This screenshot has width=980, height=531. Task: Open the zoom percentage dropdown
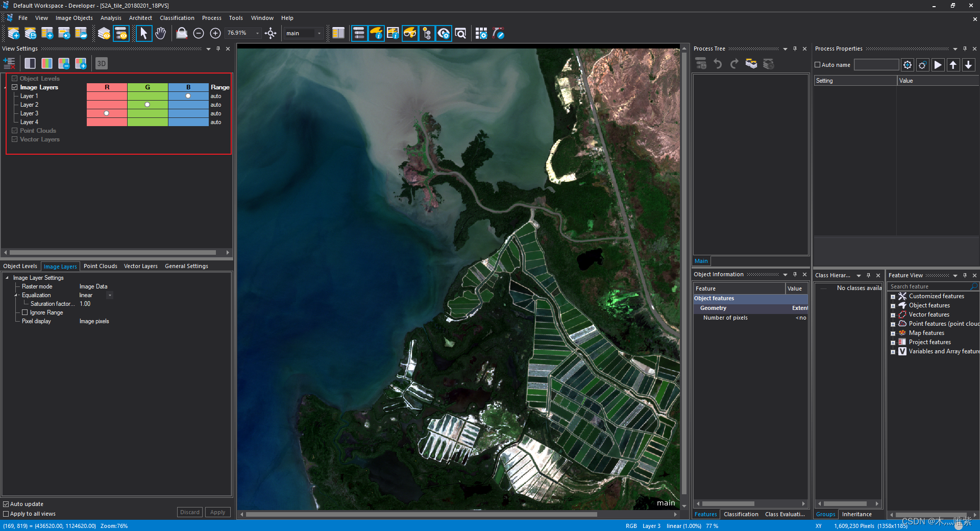tap(257, 34)
